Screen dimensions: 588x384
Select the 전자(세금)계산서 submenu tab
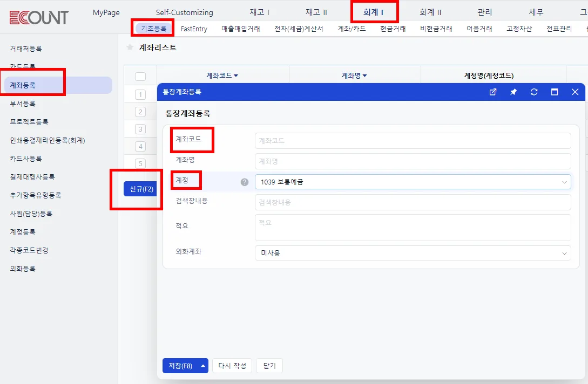[x=299, y=29]
